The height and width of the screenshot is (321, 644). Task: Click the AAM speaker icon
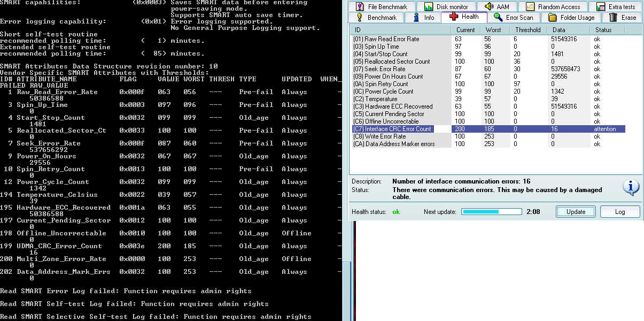(488, 7)
